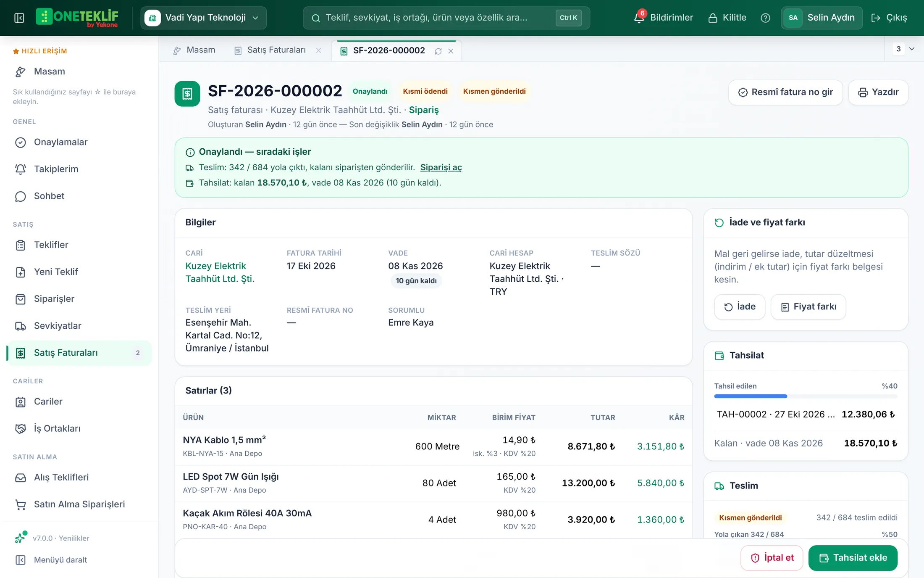Image resolution: width=924 pixels, height=578 pixels.
Task: Expand the open tabs counter dropdown showing 3
Action: (x=904, y=49)
